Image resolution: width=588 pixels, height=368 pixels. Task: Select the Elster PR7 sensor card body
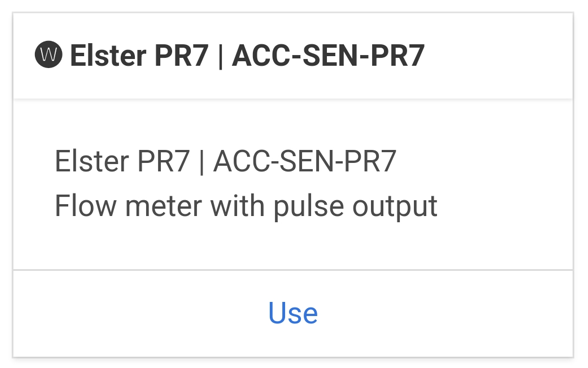coord(293,184)
